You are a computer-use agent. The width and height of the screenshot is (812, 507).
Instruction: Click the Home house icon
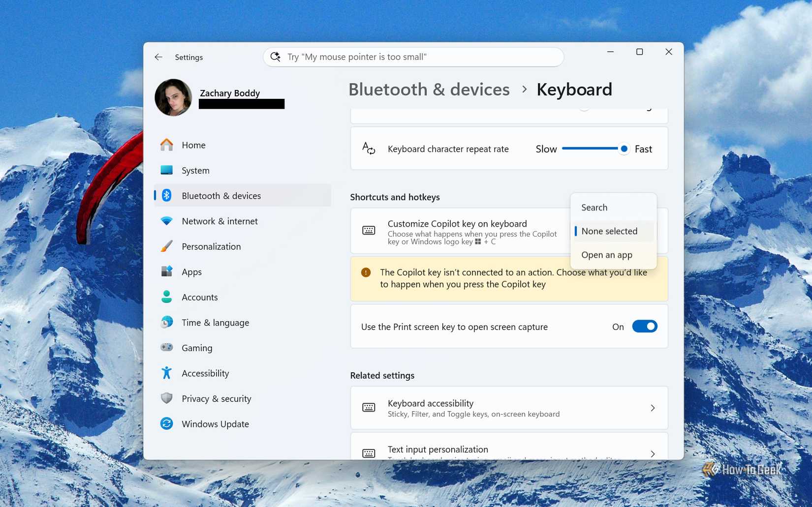point(167,145)
